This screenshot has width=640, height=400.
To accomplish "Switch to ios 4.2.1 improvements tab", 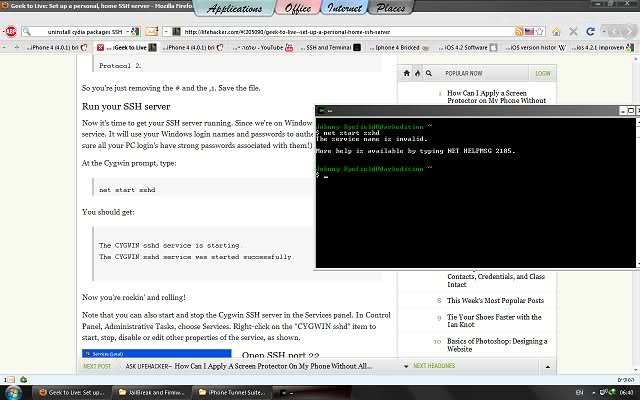I will click(x=601, y=48).
